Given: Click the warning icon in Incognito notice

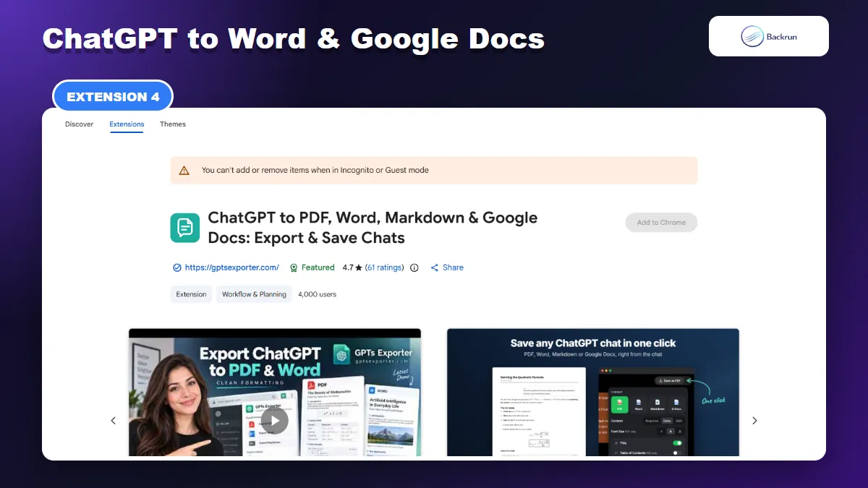Looking at the screenshot, I should pyautogui.click(x=184, y=171).
